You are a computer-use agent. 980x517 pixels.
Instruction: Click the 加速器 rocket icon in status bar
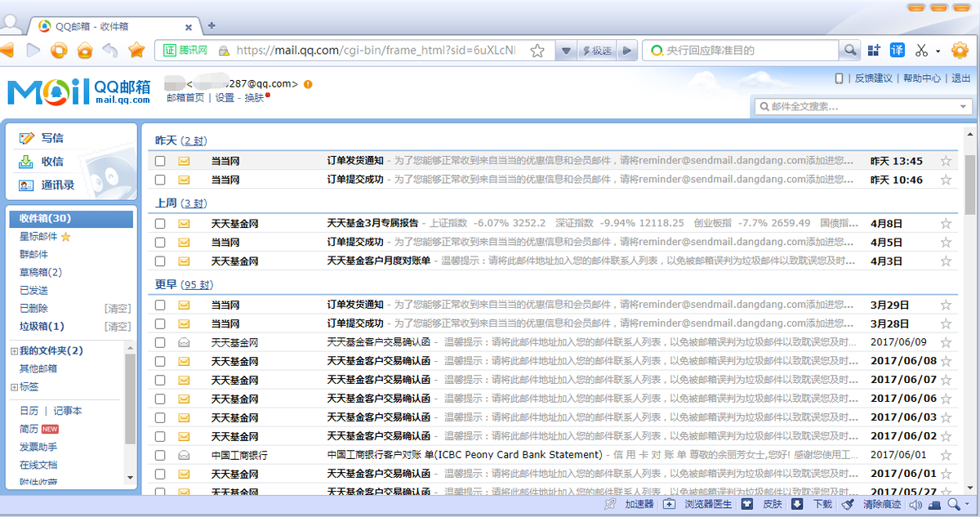tap(609, 505)
